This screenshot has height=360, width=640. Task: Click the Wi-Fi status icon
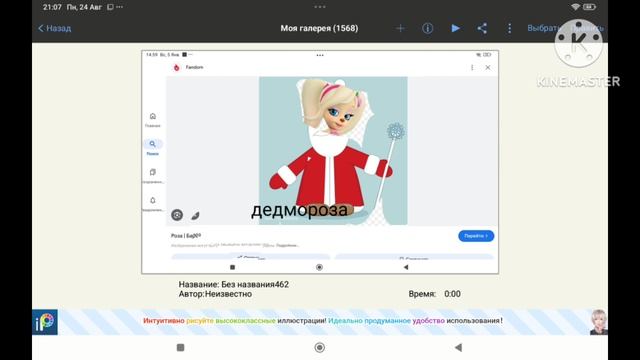(576, 7)
